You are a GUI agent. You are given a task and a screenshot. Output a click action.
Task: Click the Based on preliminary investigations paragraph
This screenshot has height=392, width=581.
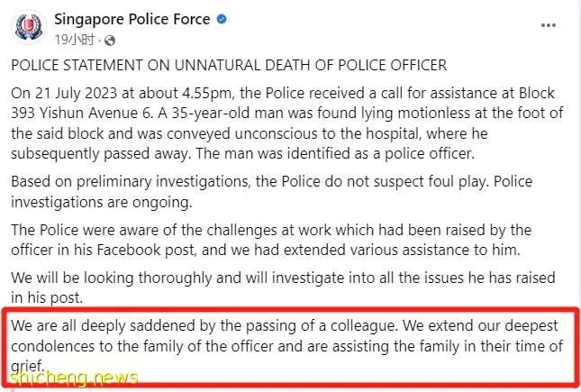[272, 192]
